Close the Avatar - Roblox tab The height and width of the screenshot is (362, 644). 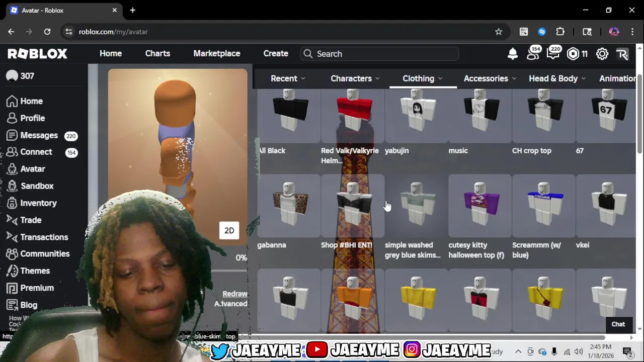click(114, 10)
